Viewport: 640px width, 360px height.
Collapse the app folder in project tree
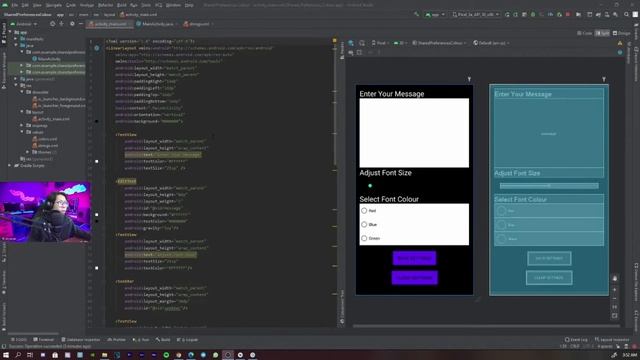[11, 32]
